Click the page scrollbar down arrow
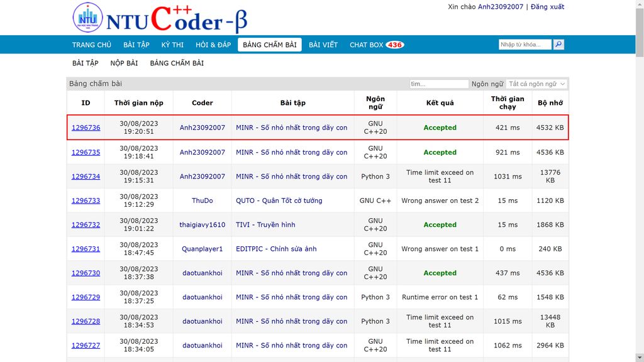This screenshot has width=644, height=362. 640,358
